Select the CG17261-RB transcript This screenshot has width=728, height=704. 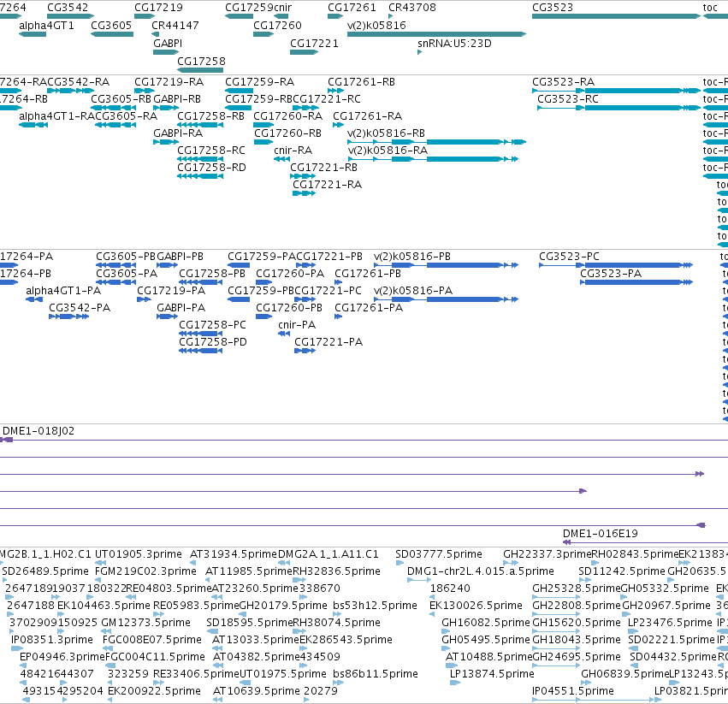tap(335, 91)
